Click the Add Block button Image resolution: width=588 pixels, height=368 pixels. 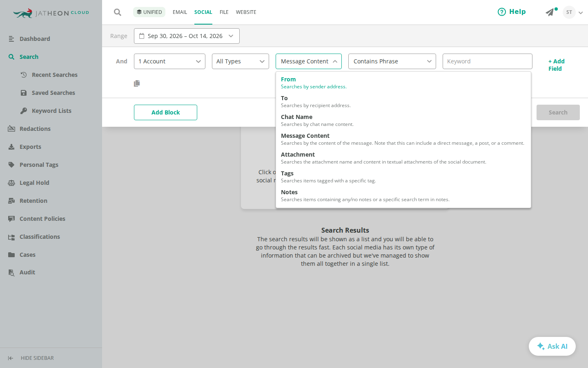coord(165,112)
